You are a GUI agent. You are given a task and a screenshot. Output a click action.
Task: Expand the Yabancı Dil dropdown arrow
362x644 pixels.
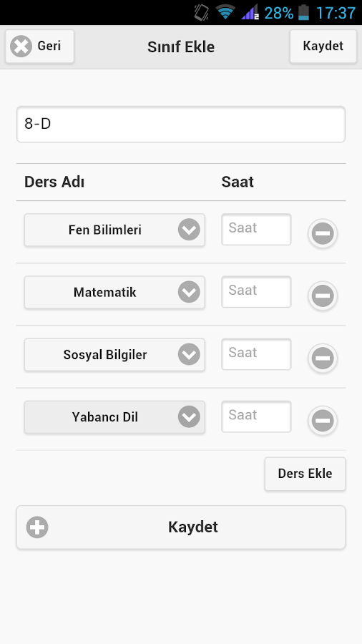pyautogui.click(x=189, y=417)
